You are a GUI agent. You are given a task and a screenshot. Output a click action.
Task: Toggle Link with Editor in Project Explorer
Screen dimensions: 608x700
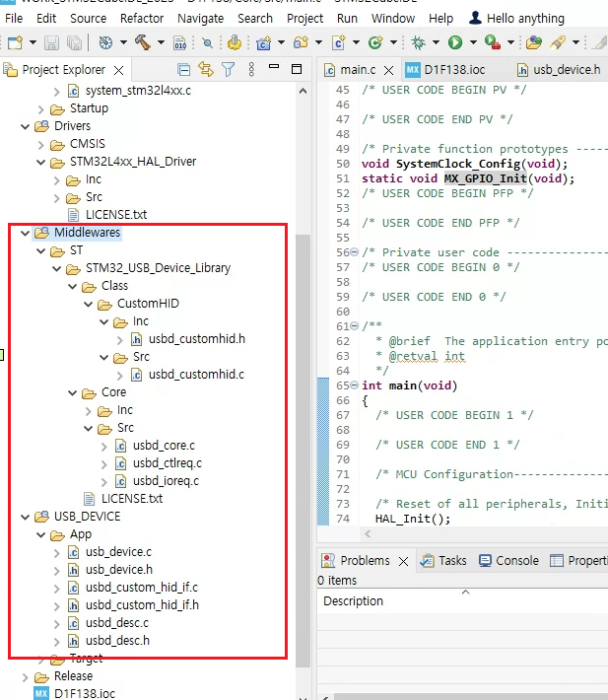point(206,70)
